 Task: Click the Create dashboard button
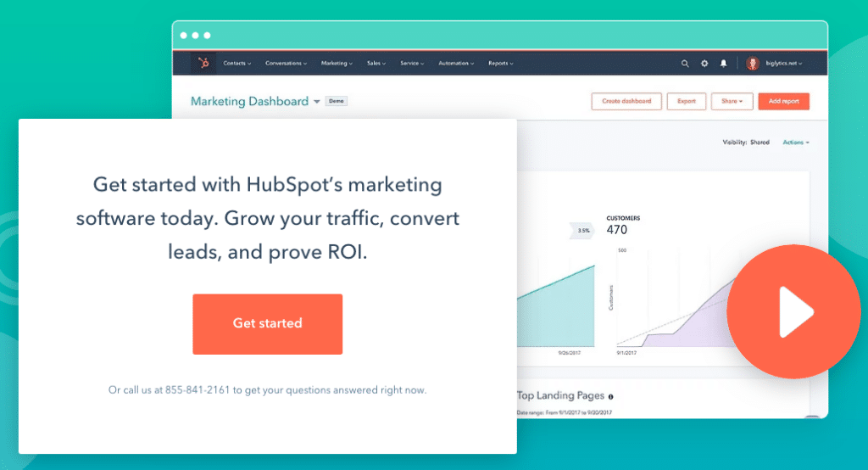(x=626, y=102)
